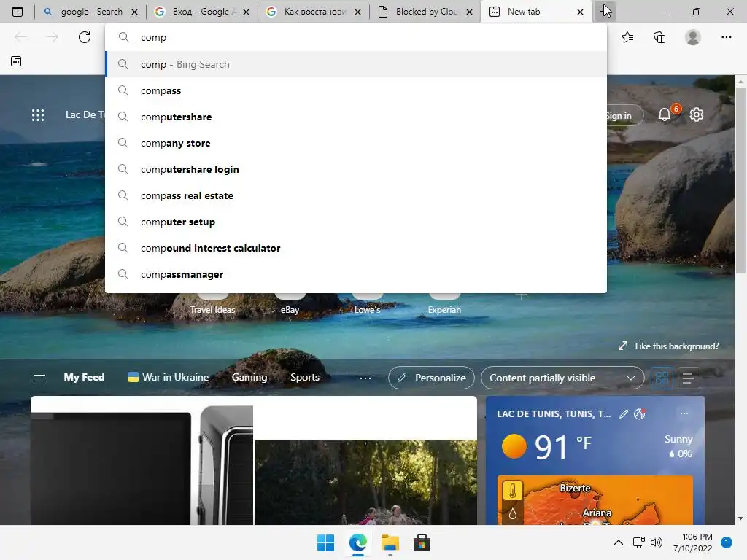Open the Collections icon
Viewport: 747px width, 560px height.
659,37
